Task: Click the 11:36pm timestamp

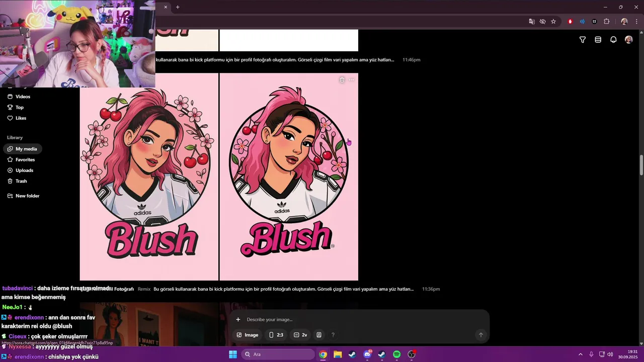Action: click(431, 289)
